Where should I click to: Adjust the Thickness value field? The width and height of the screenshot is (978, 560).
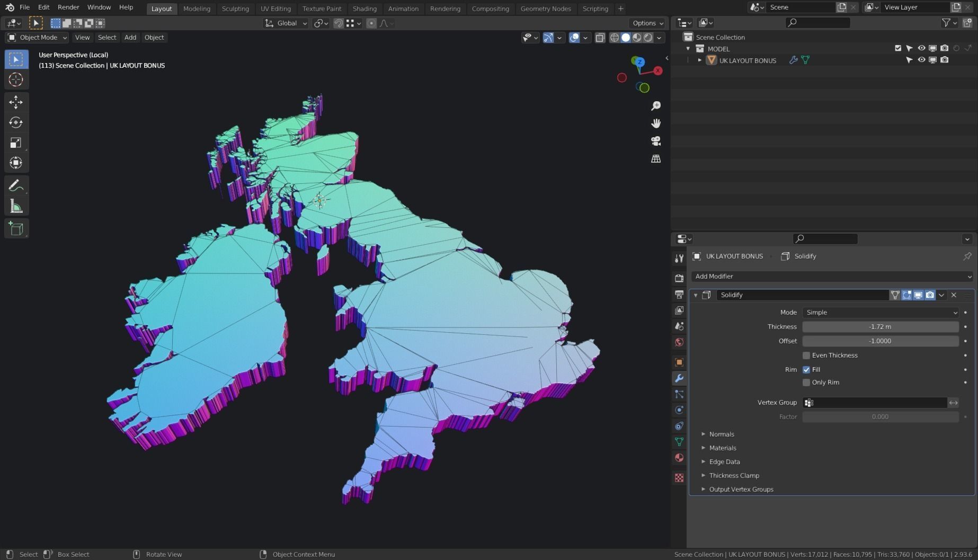881,327
